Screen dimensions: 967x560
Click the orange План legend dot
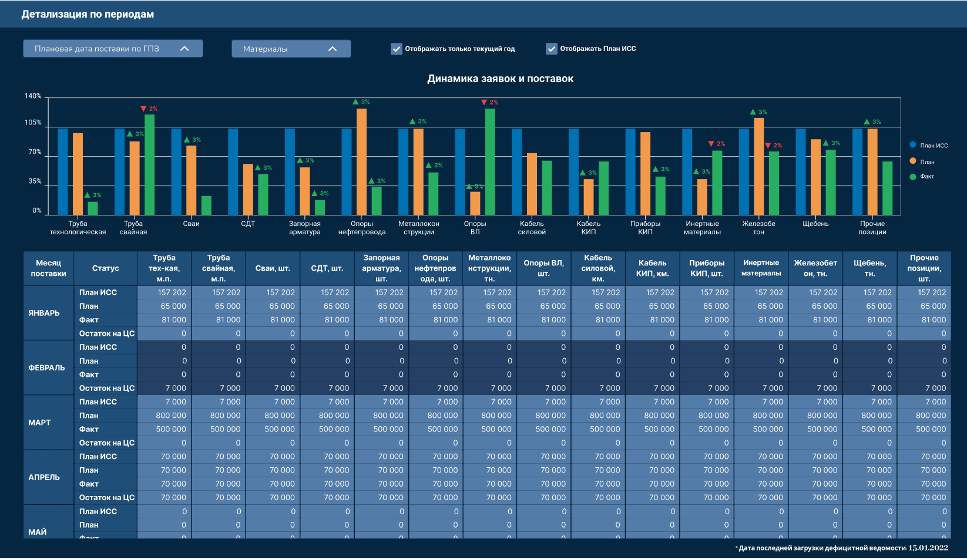[x=912, y=161]
